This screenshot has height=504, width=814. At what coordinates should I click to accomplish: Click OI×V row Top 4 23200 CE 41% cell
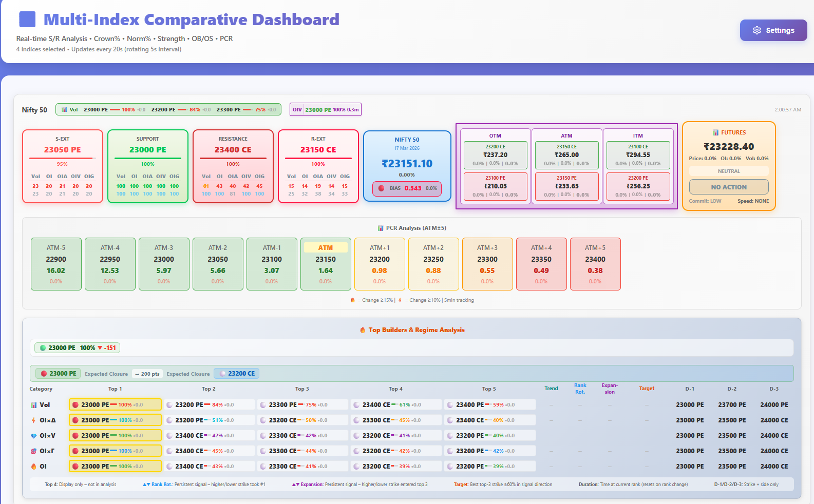tap(396, 436)
